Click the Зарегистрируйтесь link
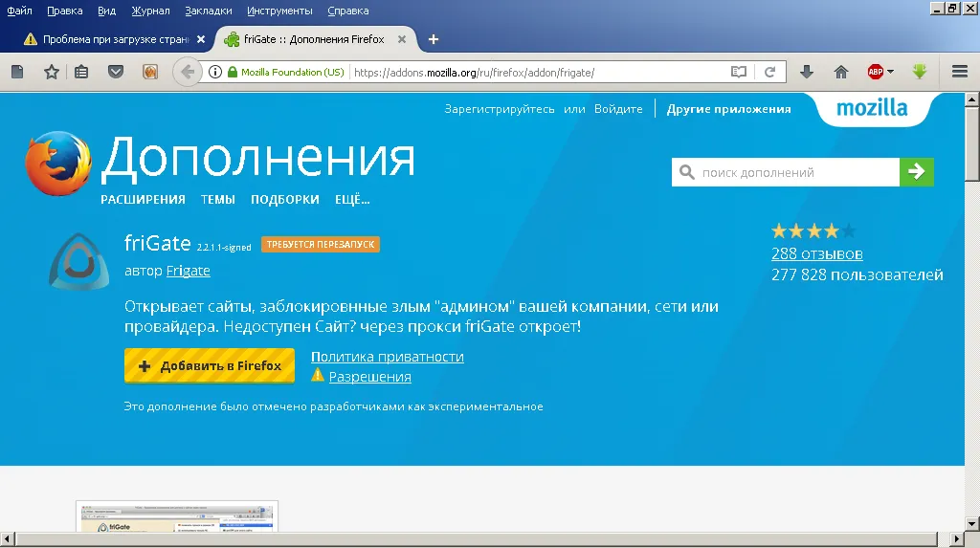980x548 pixels. 500,109
